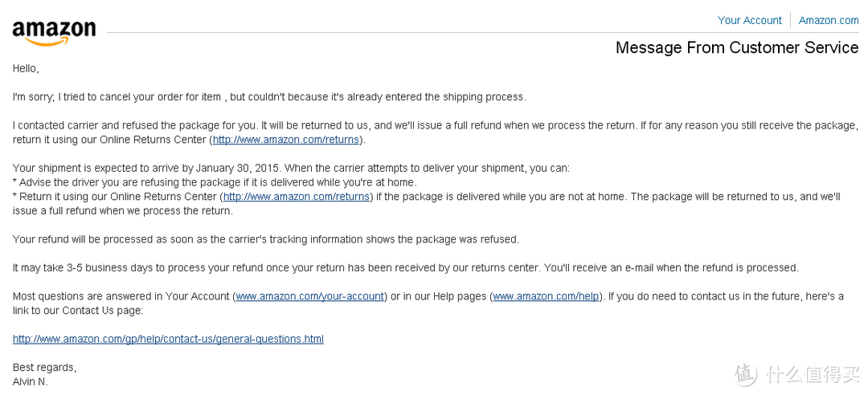This screenshot has height=395, width=868.
Task: Click the I'm sorry cancellation sentence
Action: coord(269,97)
